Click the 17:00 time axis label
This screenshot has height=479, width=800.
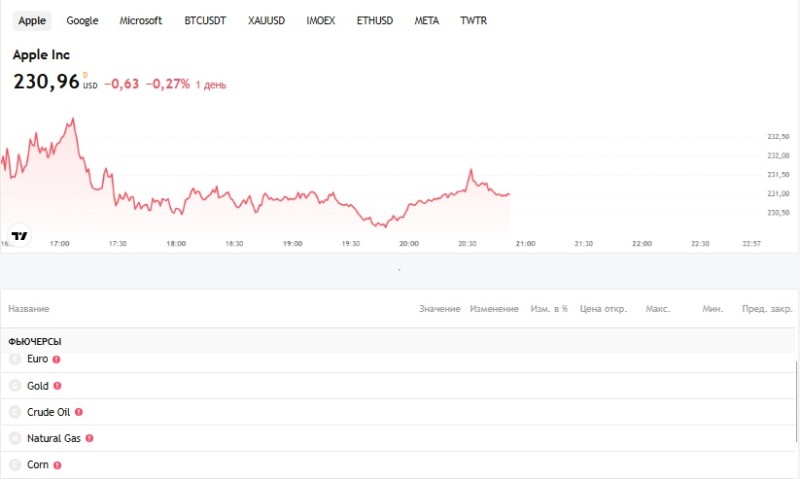point(59,244)
